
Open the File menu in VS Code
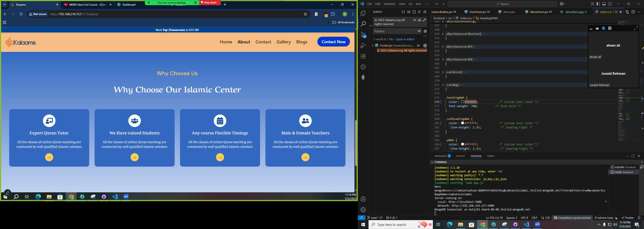(x=369, y=4)
